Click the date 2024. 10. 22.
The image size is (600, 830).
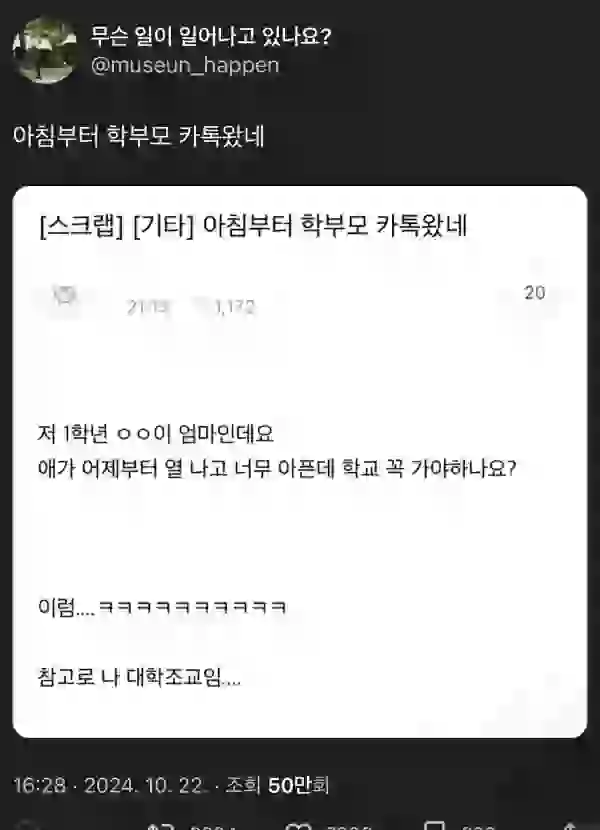[143, 785]
